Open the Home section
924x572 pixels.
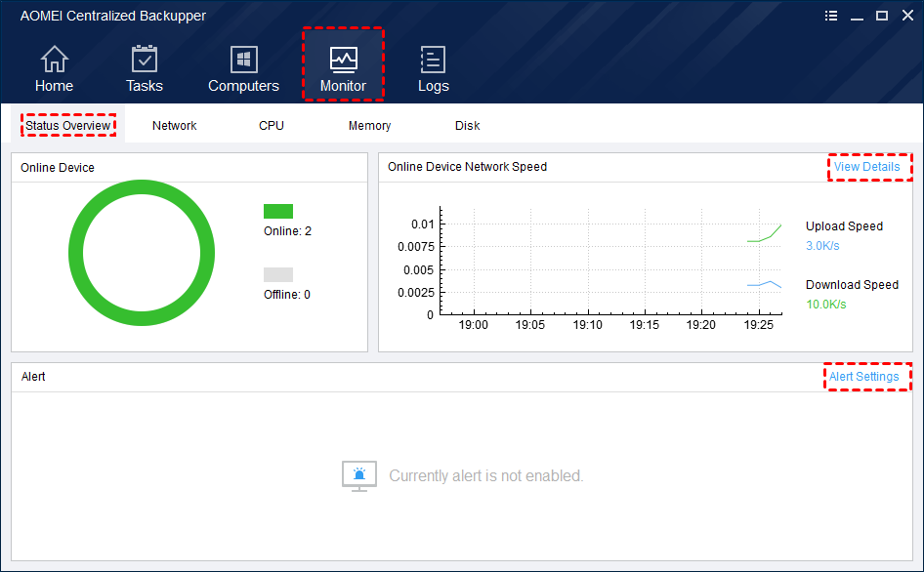click(x=54, y=69)
